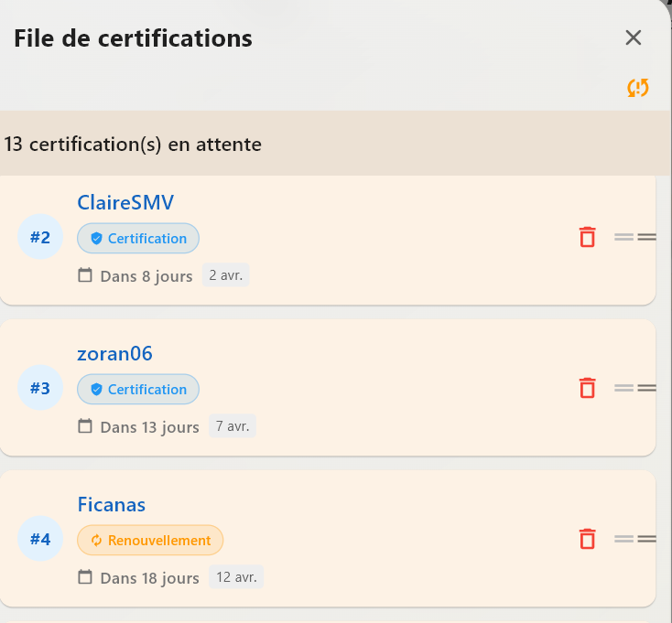Click the #2 position badge
The image size is (672, 623).
pos(40,238)
